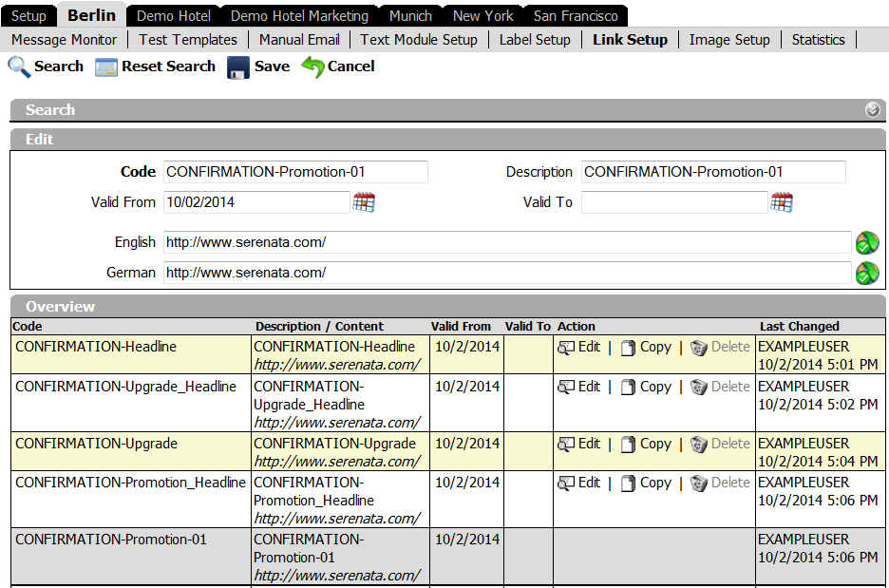The height and width of the screenshot is (588, 889).
Task: Click the Search button label
Action: 59,66
